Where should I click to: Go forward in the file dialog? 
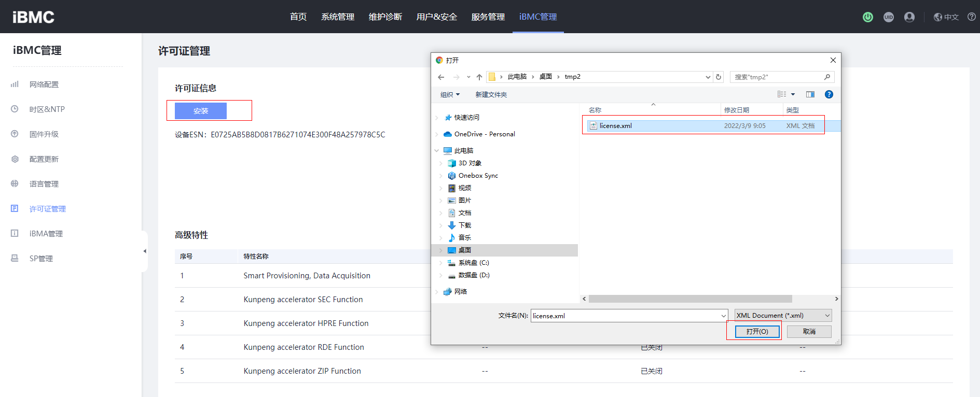coord(457,77)
